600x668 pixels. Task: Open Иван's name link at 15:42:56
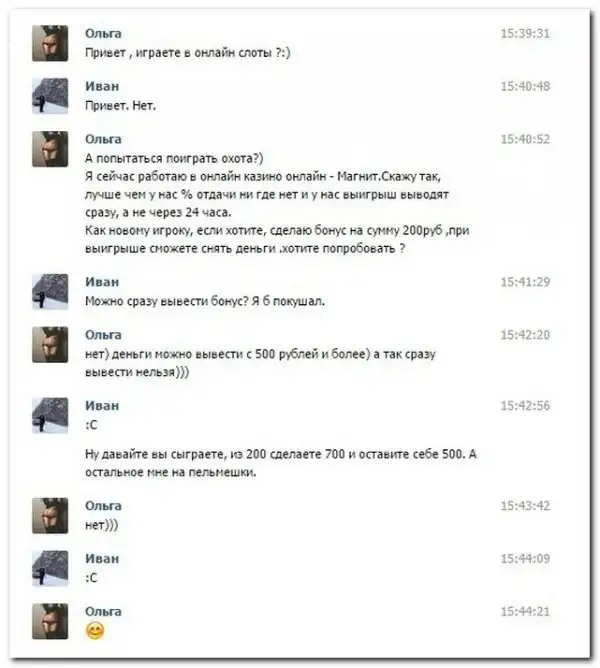click(102, 406)
